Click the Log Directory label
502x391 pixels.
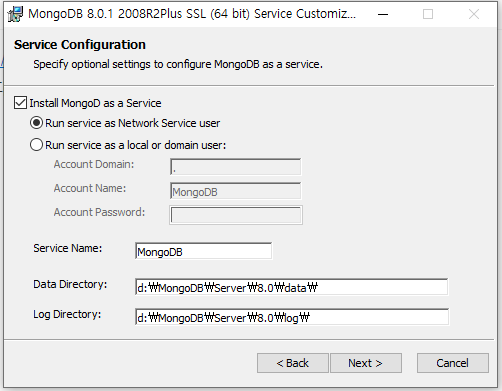click(x=67, y=314)
